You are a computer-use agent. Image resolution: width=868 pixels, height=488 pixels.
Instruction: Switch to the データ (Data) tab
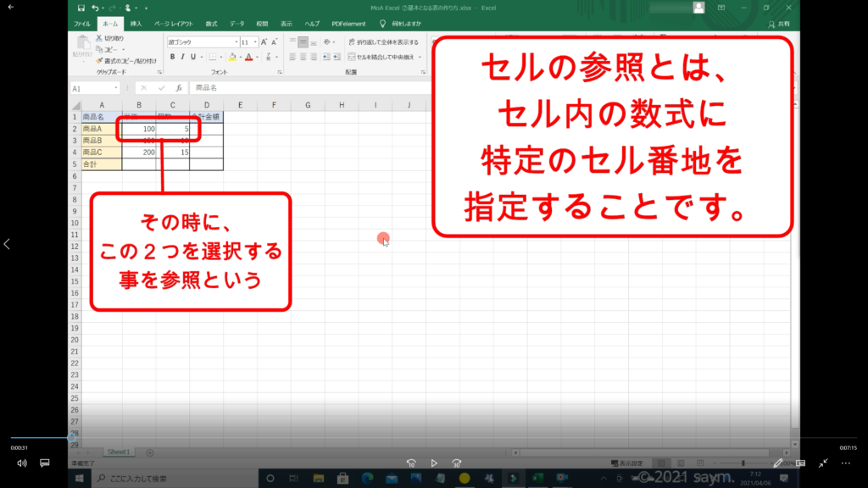coord(236,24)
